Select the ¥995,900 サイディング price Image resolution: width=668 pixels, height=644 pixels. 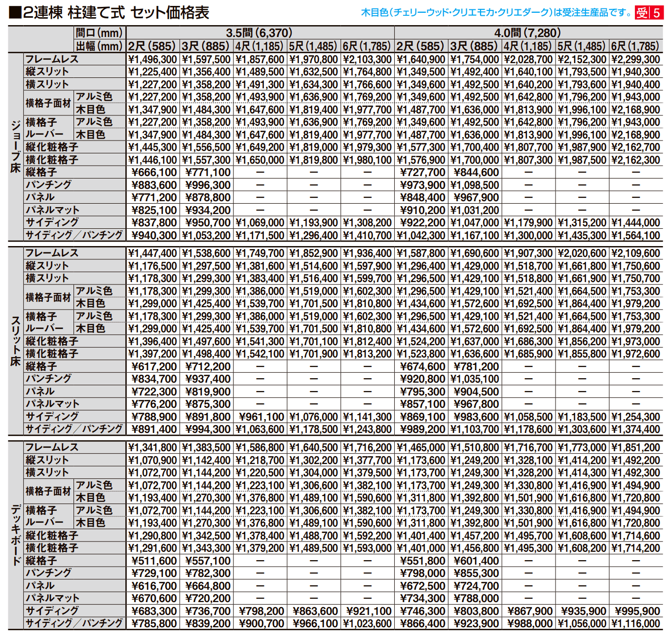(x=637, y=611)
